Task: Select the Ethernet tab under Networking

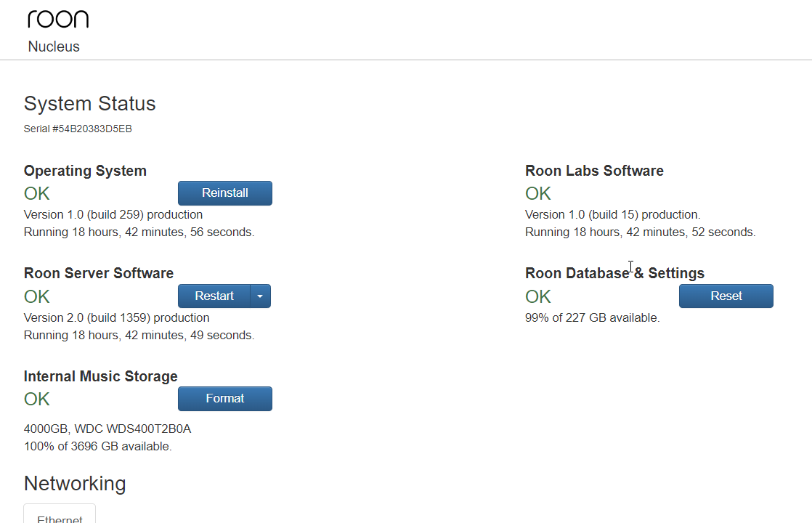Action: tap(59, 517)
